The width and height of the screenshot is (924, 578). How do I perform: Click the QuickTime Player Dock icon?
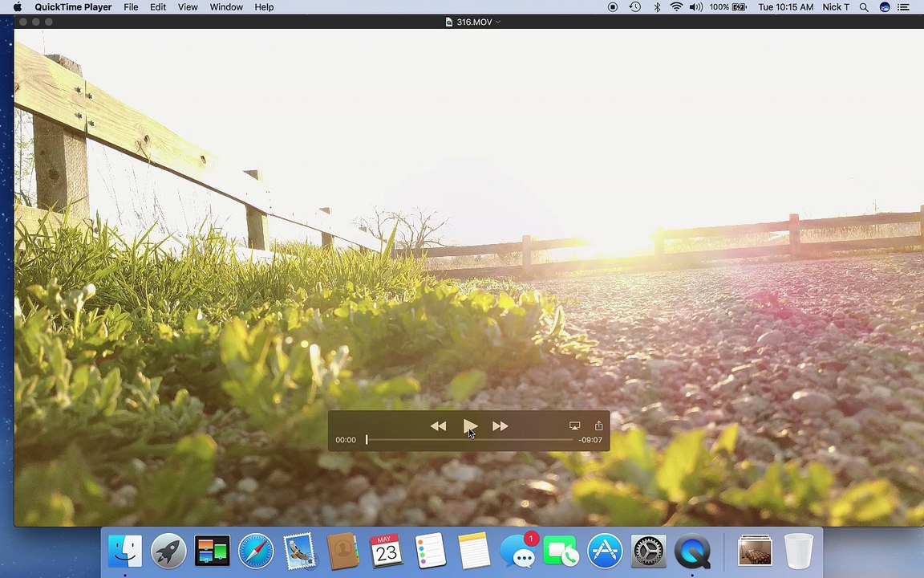coord(692,551)
